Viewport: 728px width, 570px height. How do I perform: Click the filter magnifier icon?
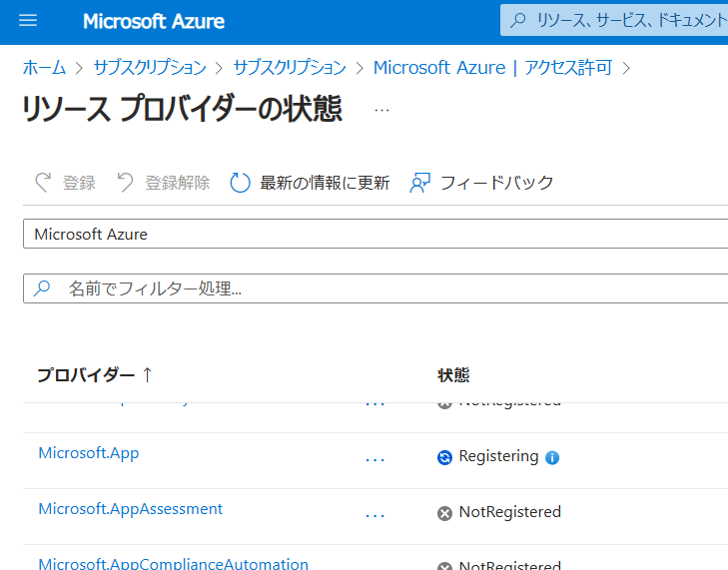[x=42, y=288]
